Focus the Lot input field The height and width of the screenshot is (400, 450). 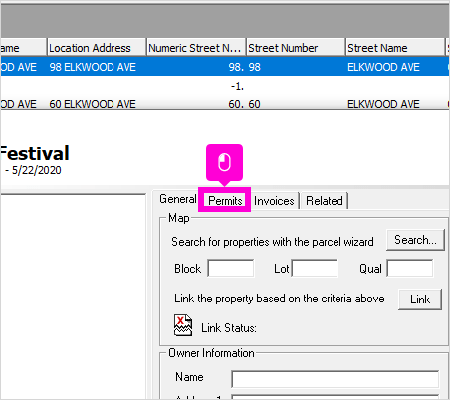(315, 268)
